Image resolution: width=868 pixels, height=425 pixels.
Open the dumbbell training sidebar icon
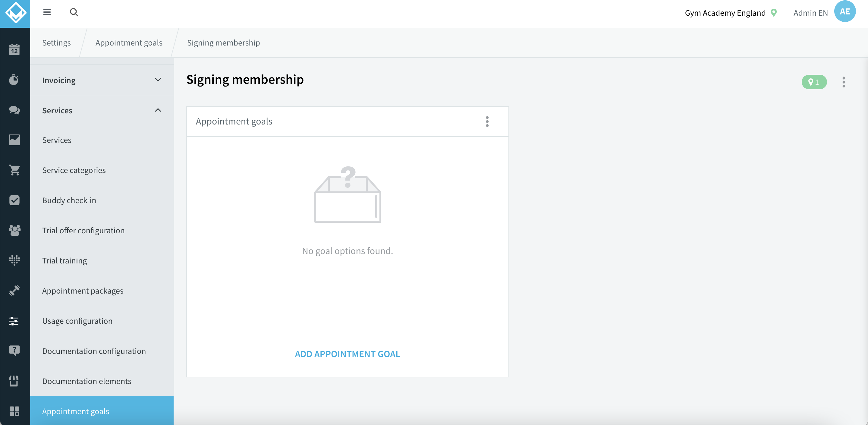pos(14,290)
